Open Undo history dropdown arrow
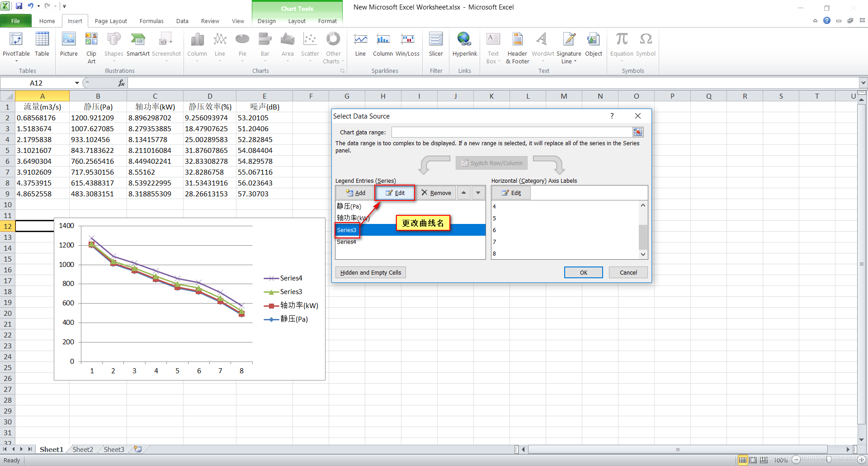Image resolution: width=868 pixels, height=466 pixels. point(38,6)
